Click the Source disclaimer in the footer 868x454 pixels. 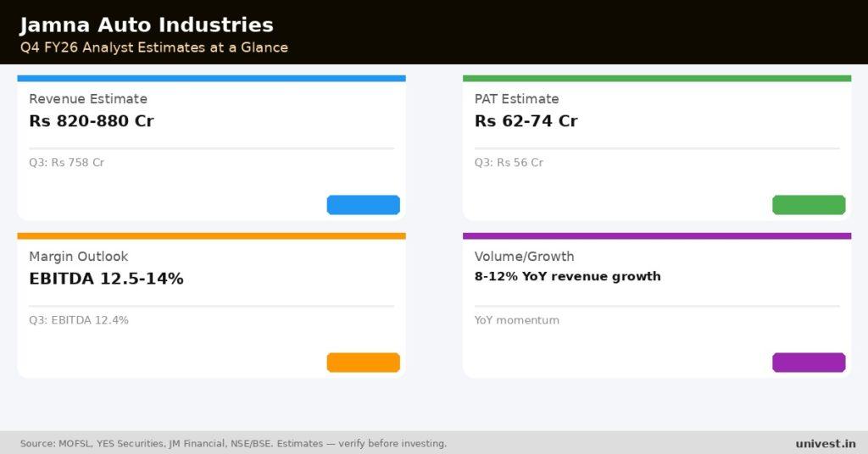pyautogui.click(x=233, y=444)
